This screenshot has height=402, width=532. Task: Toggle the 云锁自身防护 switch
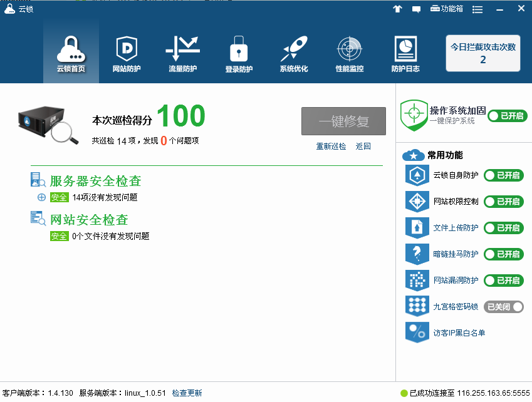tap(503, 175)
